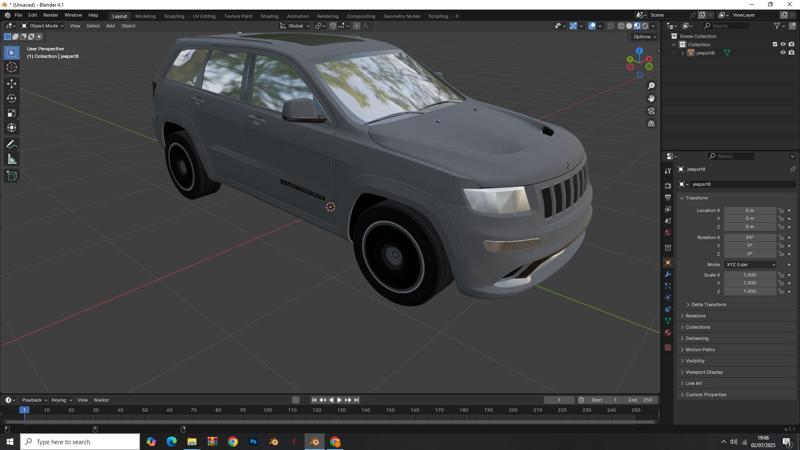Open Windows Start button
This screenshot has height=450, width=800.
point(10,441)
